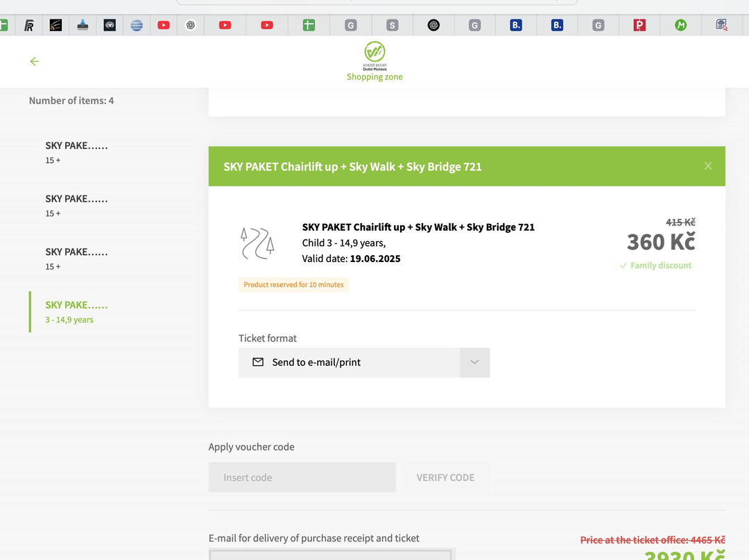
Task: Select the first SKY PAKE 15 + item
Action: (x=76, y=152)
